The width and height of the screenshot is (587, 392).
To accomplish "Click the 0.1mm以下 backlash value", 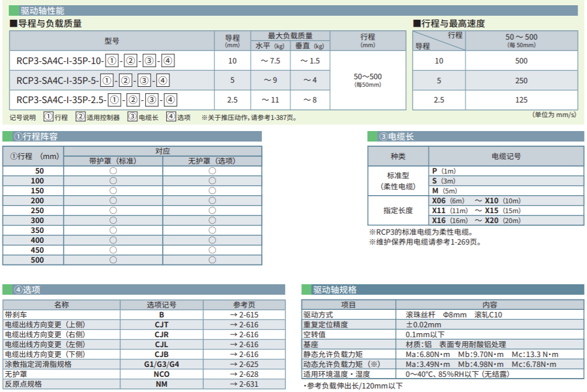I will click(425, 335).
